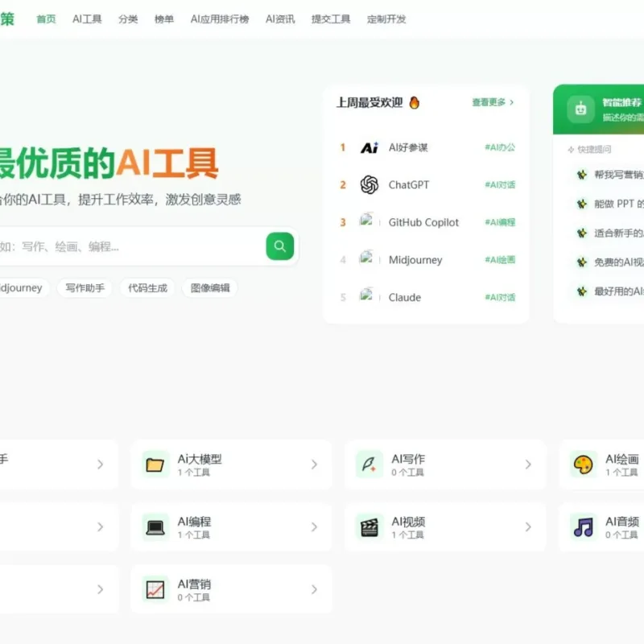Click the clapperboard icon for AI视频
Image resolution: width=644 pixels, height=644 pixels.
click(x=369, y=527)
